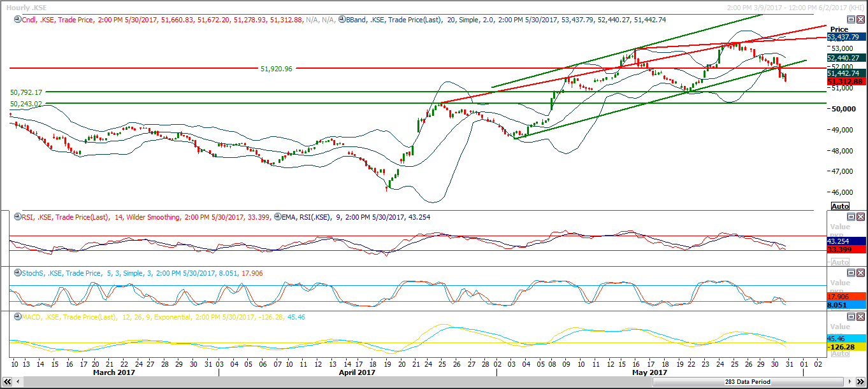The width and height of the screenshot is (868, 389).
Task: Click the clock icon before EMA, RSI(.KSE)
Action: pyautogui.click(x=277, y=217)
